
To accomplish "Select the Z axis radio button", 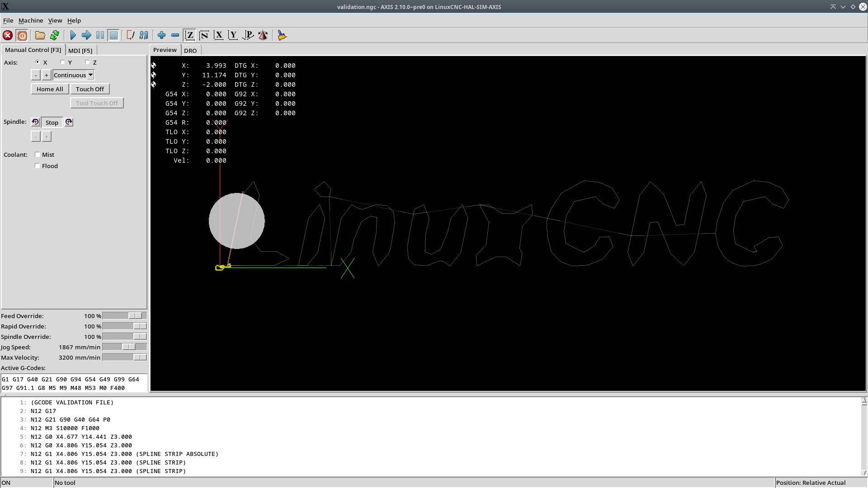I will coord(87,62).
